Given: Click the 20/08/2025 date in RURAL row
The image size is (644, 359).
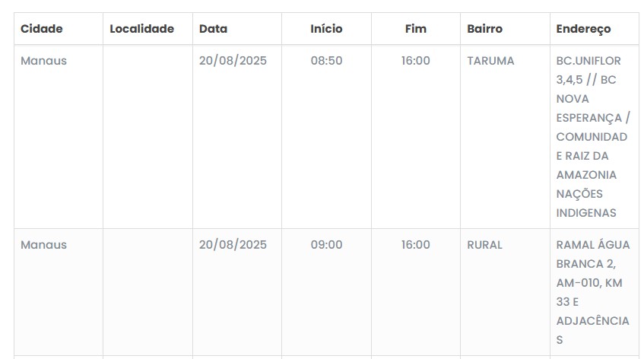Looking at the screenshot, I should pyautogui.click(x=233, y=245).
